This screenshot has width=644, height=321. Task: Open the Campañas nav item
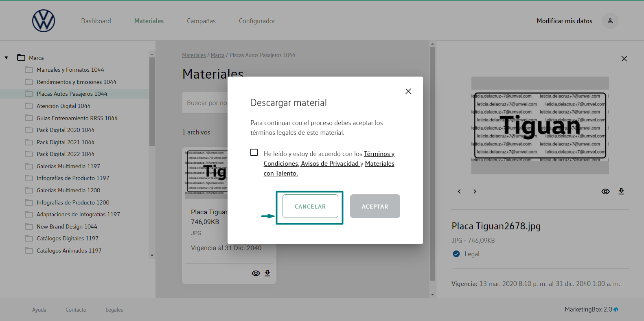tap(201, 21)
